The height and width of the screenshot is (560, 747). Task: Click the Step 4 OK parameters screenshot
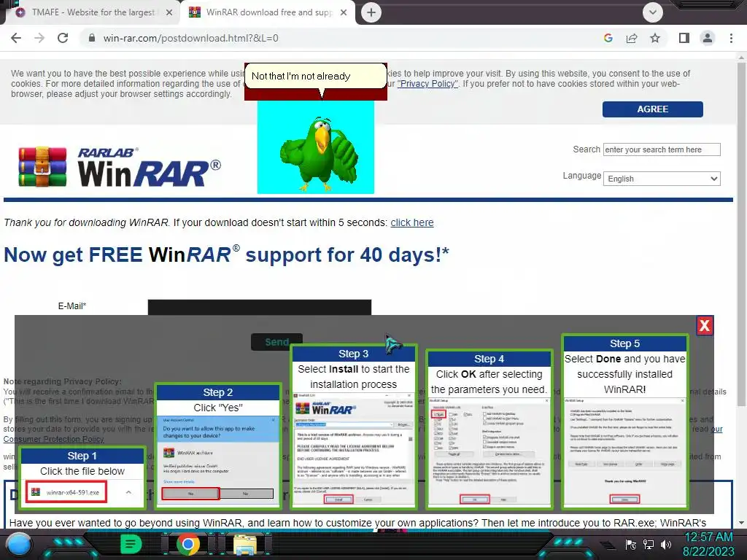489,451
